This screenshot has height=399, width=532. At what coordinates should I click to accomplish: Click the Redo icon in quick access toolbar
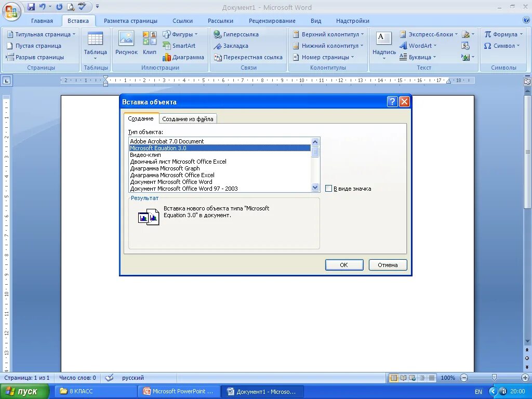pos(59,6)
